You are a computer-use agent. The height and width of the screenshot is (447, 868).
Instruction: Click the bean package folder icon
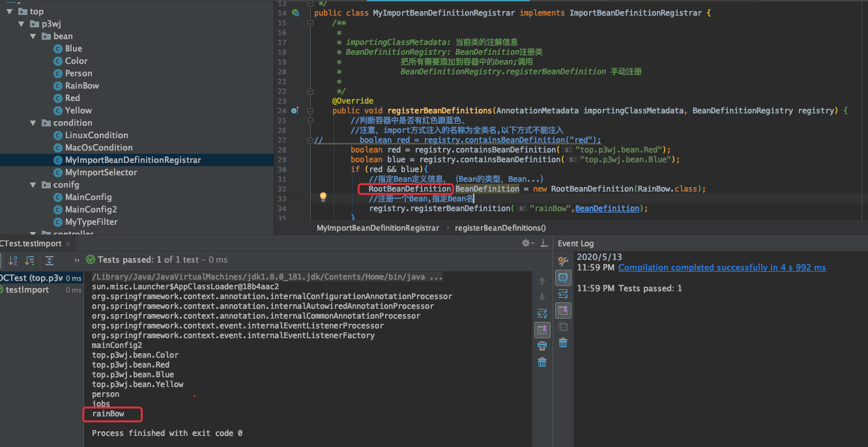(x=46, y=36)
